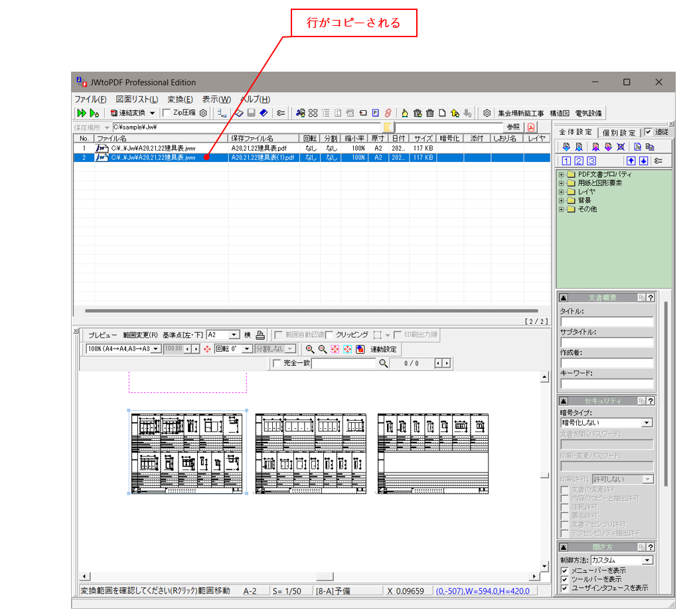This screenshot has width=693, height=616.
Task: Click the blue up arrow settings icon
Action: pyautogui.click(x=631, y=161)
